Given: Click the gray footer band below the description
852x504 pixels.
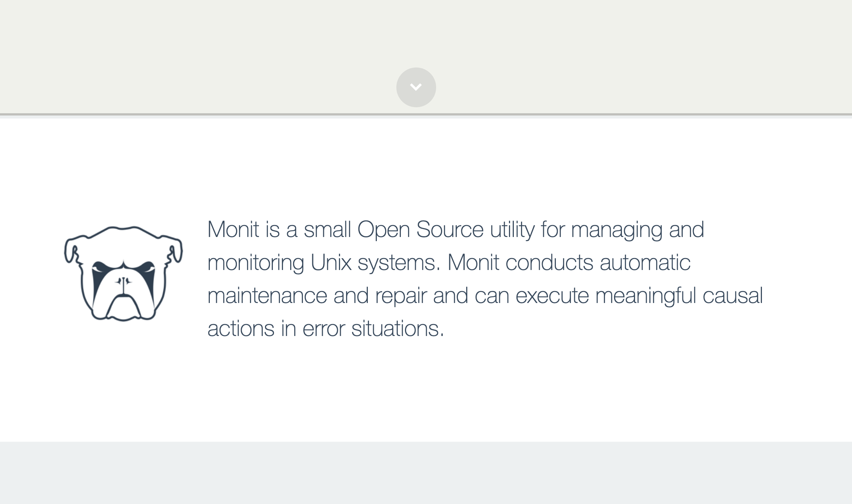Looking at the screenshot, I should 426,472.
